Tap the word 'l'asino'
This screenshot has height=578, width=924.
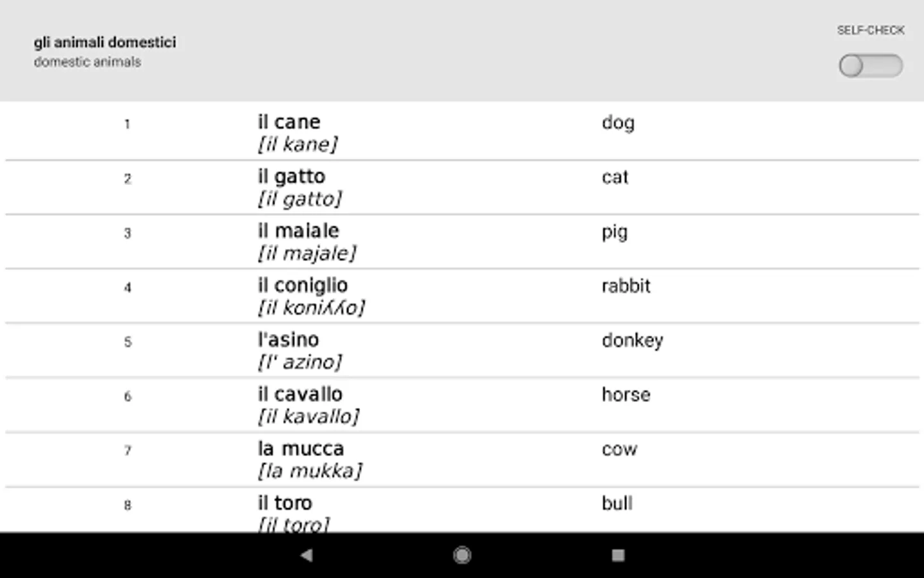coord(288,340)
